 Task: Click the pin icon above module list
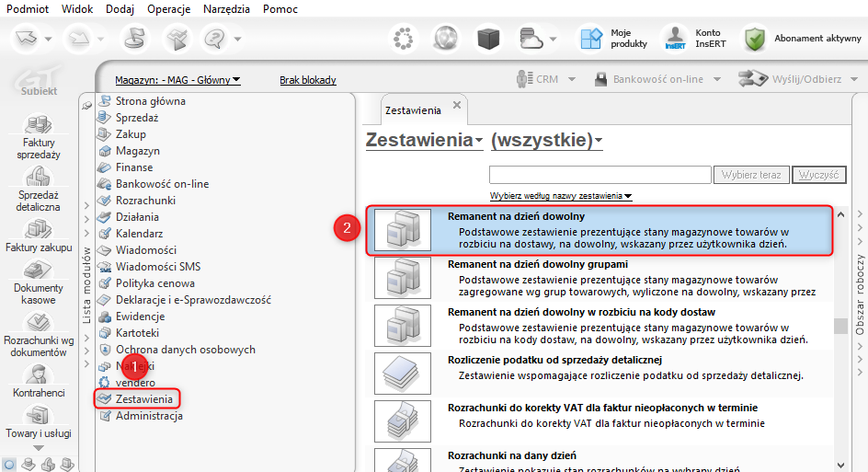87,105
